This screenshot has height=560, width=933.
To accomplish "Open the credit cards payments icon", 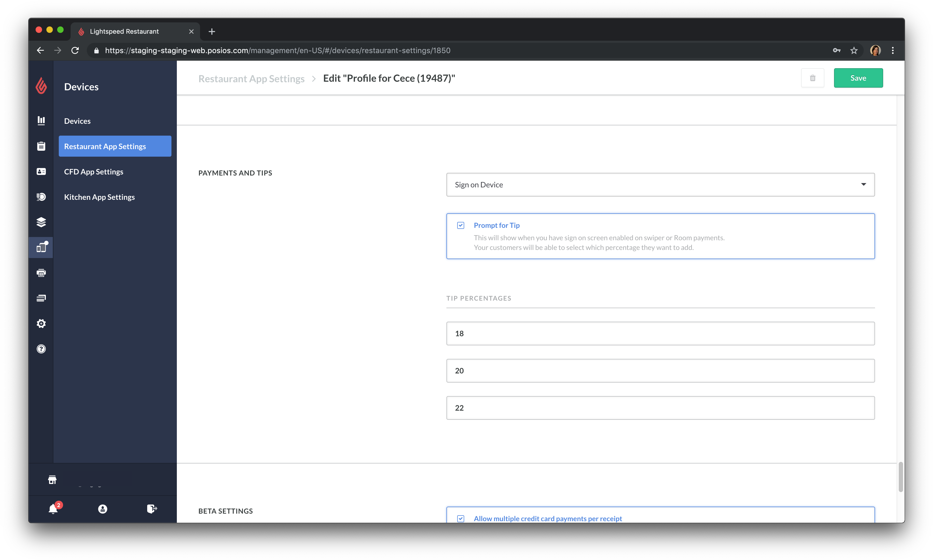I will coord(41,298).
